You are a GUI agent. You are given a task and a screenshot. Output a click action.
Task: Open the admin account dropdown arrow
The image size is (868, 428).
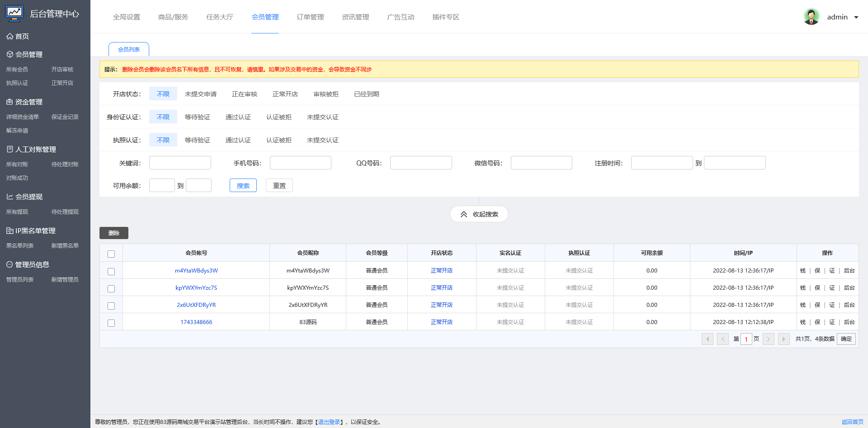click(x=856, y=17)
